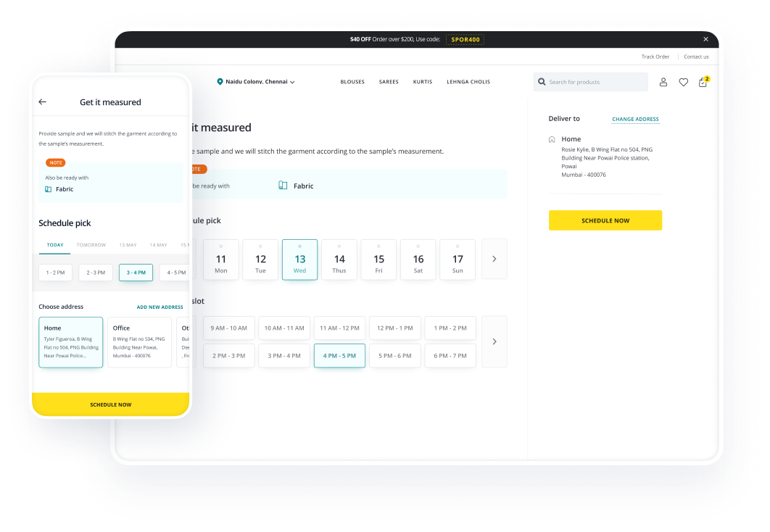
Task: Click search magnifier icon
Action: pos(542,82)
